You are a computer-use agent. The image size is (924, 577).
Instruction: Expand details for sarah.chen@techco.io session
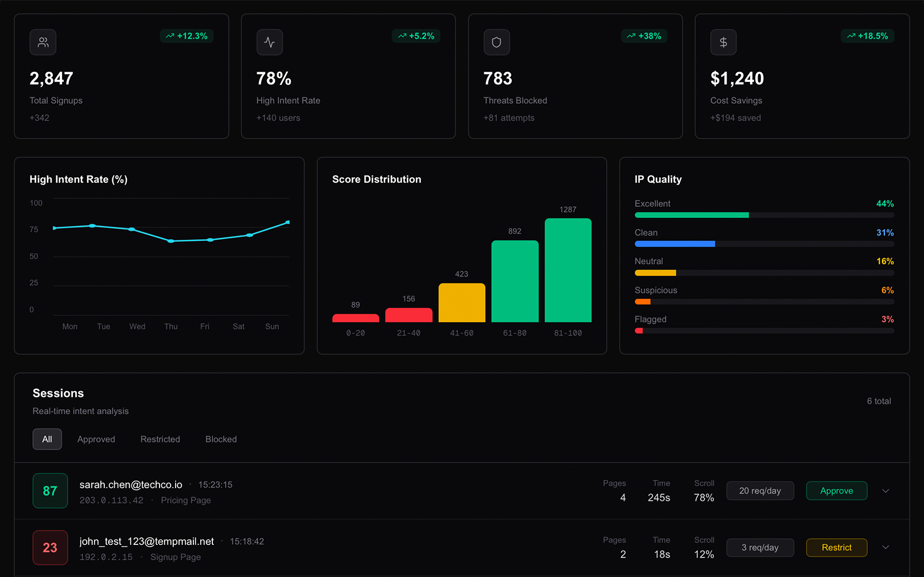point(886,491)
